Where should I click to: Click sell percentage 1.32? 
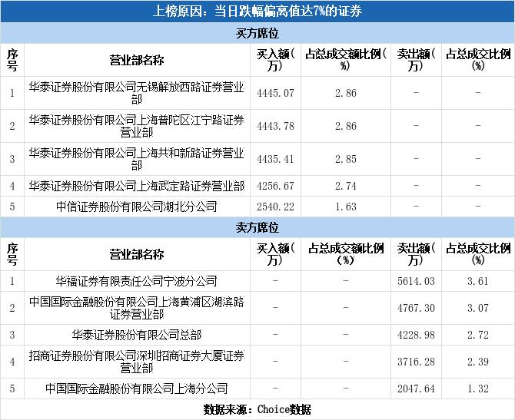click(478, 389)
